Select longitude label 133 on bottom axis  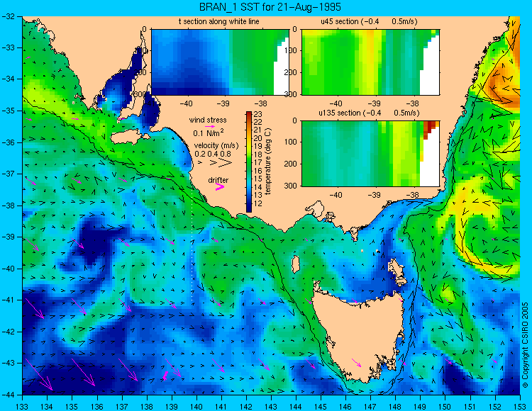point(22,406)
